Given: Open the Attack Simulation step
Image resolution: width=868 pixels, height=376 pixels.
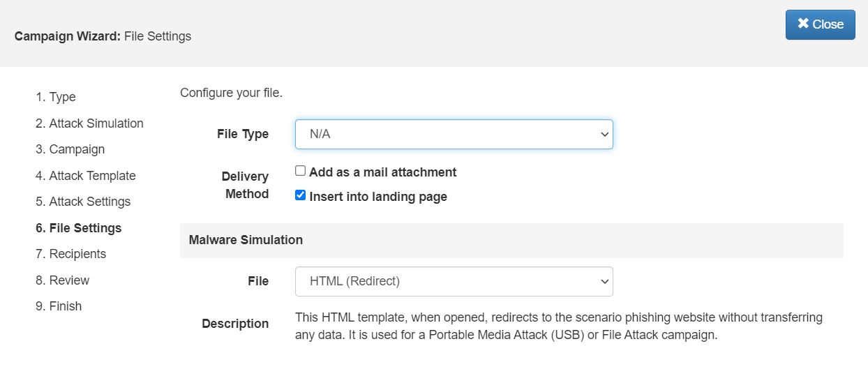Looking at the screenshot, I should coord(89,123).
